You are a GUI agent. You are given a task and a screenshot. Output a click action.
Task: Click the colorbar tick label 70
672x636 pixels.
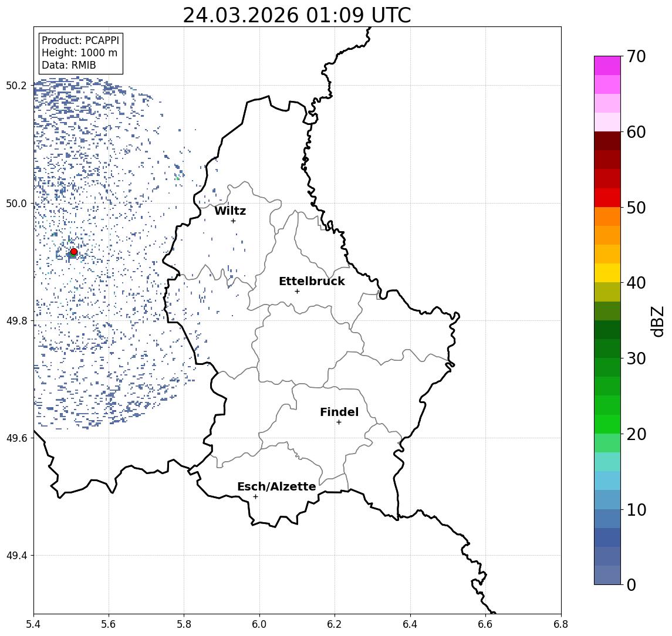[636, 56]
